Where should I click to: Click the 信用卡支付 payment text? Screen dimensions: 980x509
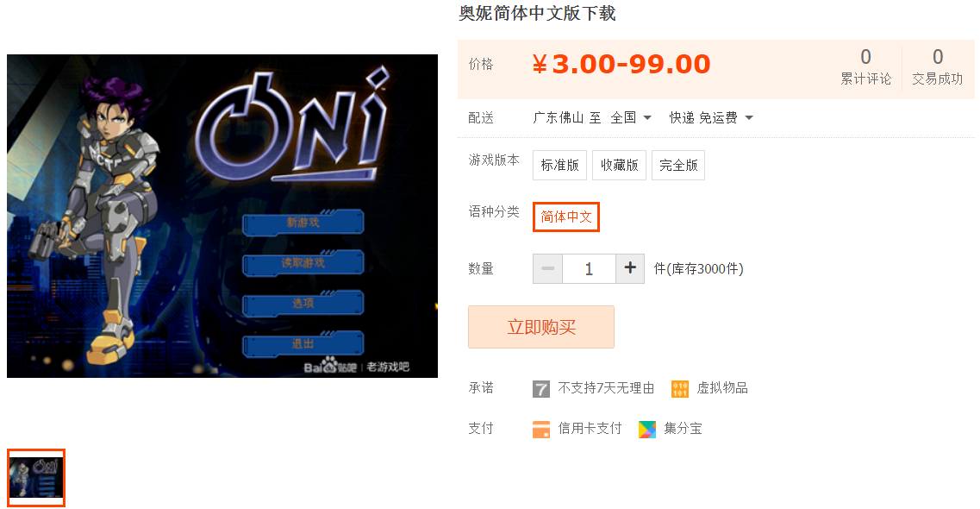click(x=590, y=428)
